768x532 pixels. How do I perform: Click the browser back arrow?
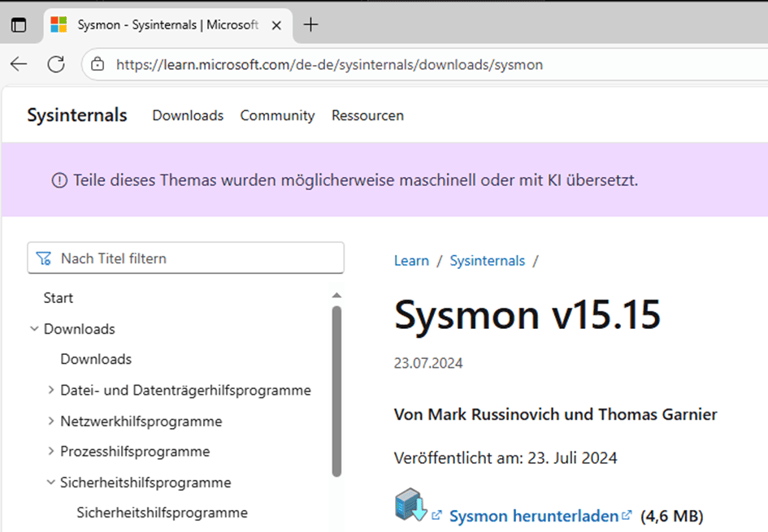(x=19, y=64)
